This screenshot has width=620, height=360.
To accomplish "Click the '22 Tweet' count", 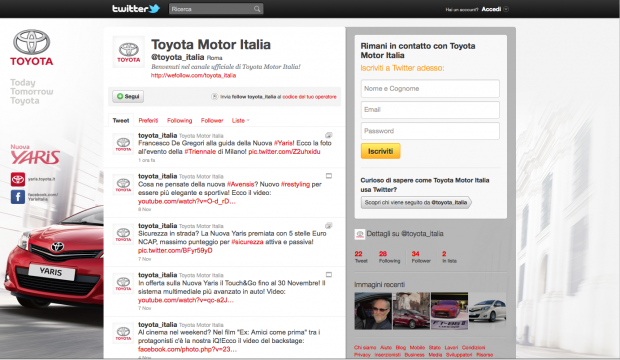I will point(361,257).
